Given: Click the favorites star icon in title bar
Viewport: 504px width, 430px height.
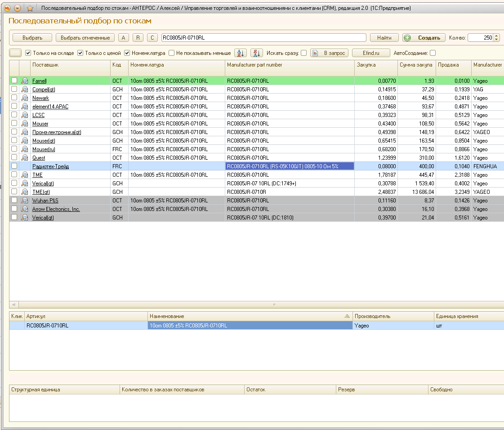Looking at the screenshot, I should point(30,8).
